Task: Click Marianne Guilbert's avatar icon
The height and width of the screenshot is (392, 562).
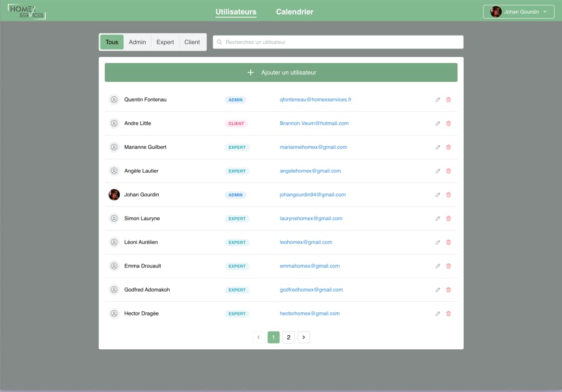Action: (114, 147)
